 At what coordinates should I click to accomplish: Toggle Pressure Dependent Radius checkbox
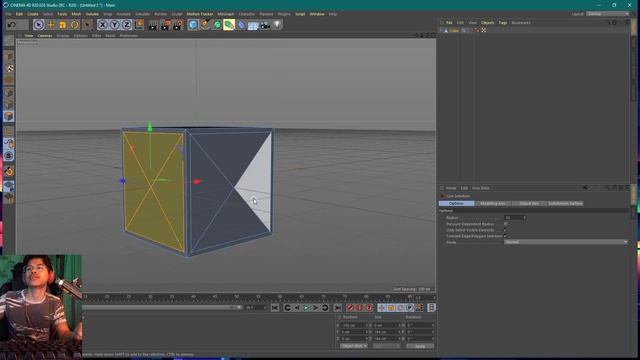[x=506, y=224]
